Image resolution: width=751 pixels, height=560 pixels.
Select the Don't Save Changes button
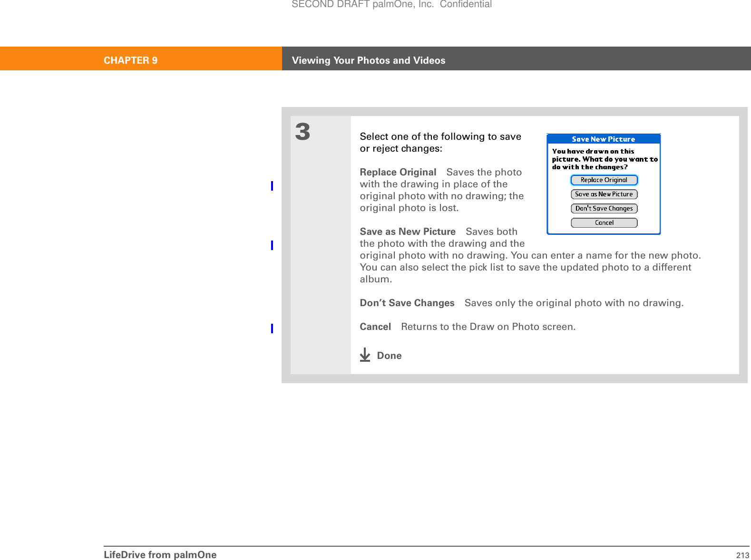coord(604,209)
